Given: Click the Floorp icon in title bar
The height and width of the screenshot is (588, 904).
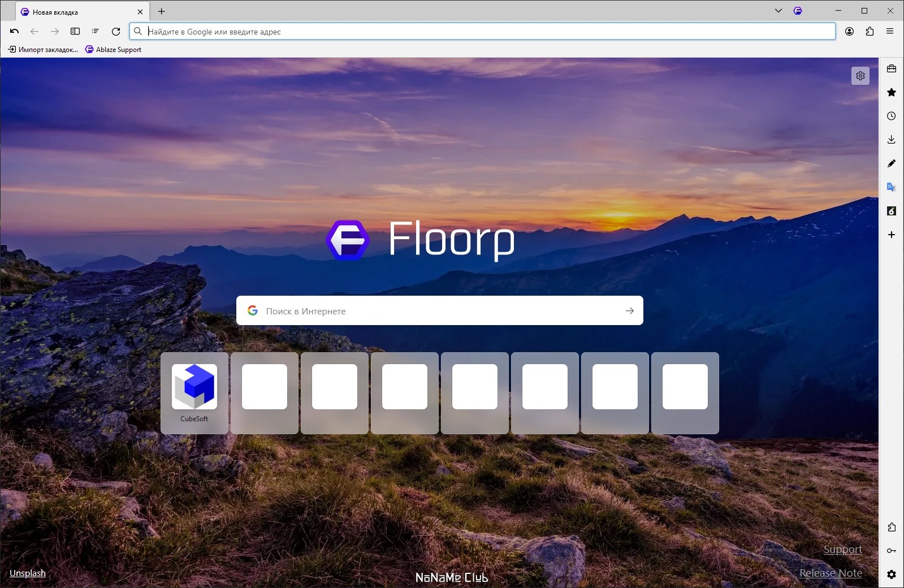Looking at the screenshot, I should click(x=798, y=11).
